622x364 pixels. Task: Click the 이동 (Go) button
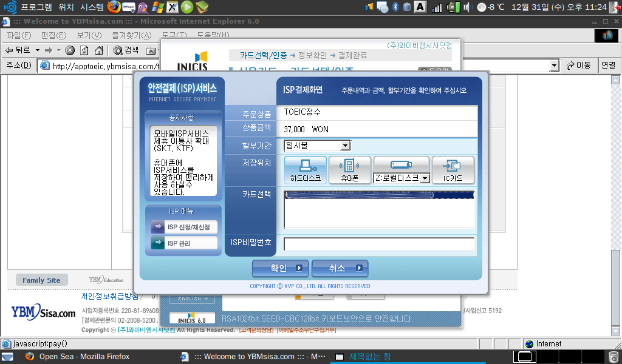pyautogui.click(x=579, y=66)
